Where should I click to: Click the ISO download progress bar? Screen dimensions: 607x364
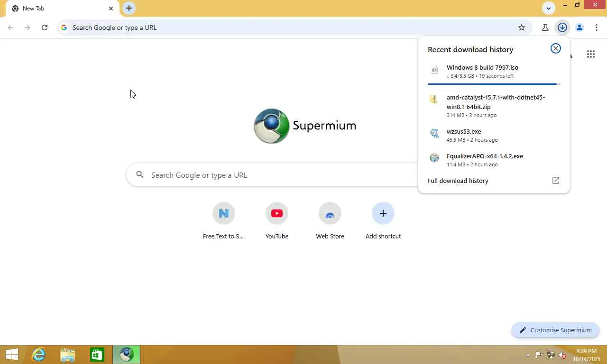pos(494,84)
